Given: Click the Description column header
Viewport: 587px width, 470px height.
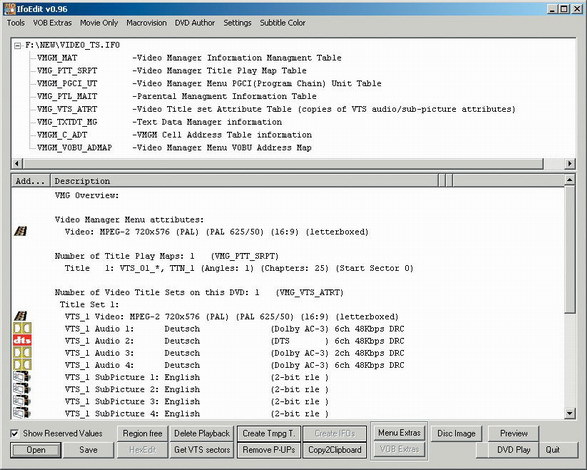Looking at the screenshot, I should point(244,181).
